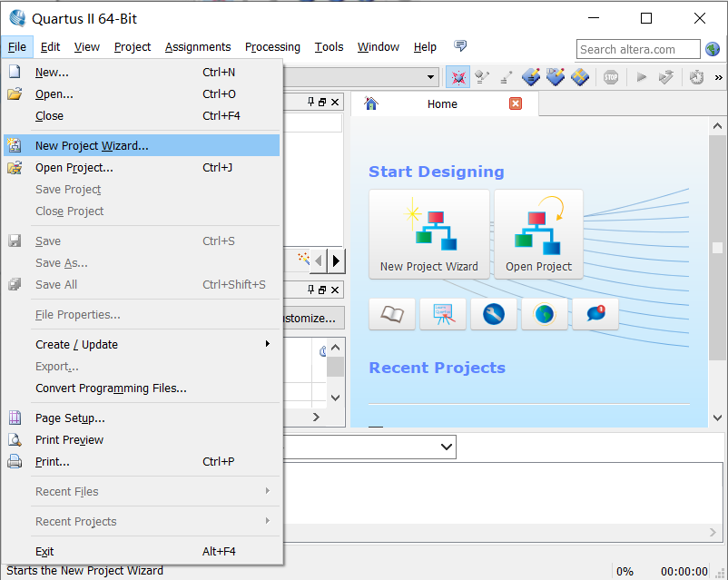The image size is (728, 580).
Task: Choose Print Preview from File menu
Action: point(142,439)
